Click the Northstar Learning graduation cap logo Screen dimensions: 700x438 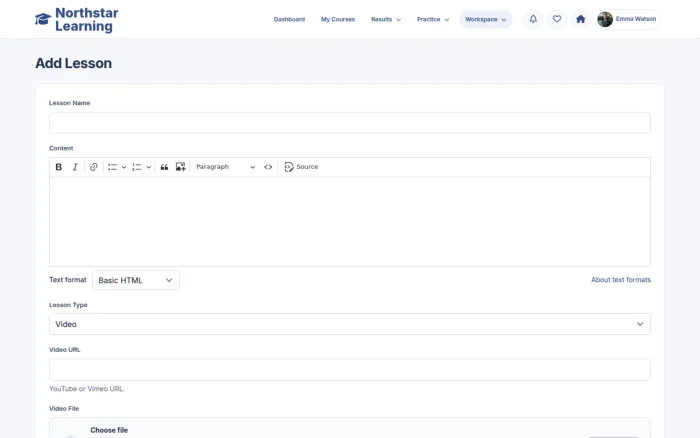pyautogui.click(x=43, y=19)
